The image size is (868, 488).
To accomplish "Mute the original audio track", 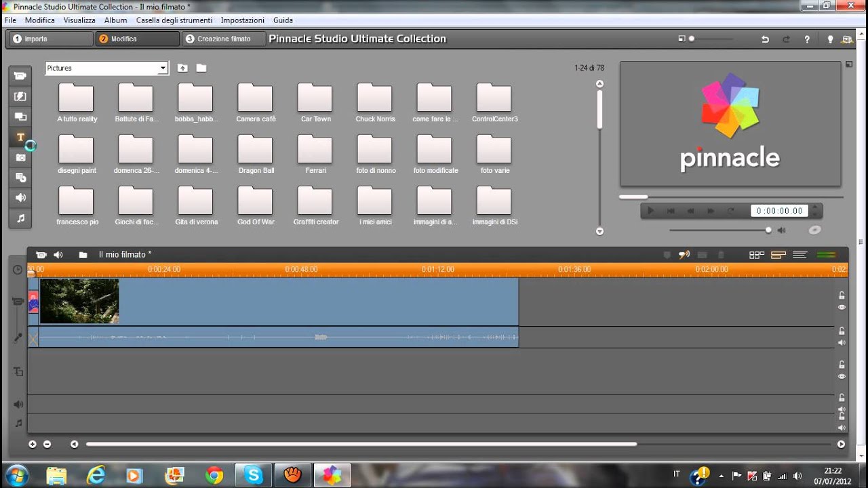I will pos(842,342).
